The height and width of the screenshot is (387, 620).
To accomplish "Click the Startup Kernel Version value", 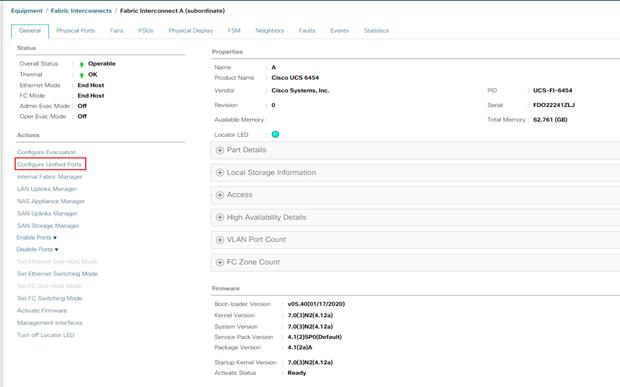I will pos(310,362).
